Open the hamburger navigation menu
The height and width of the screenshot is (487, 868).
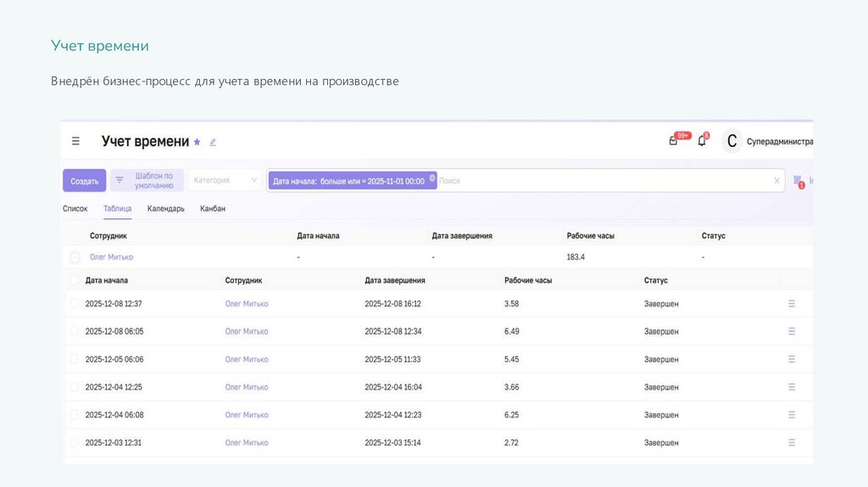75,142
